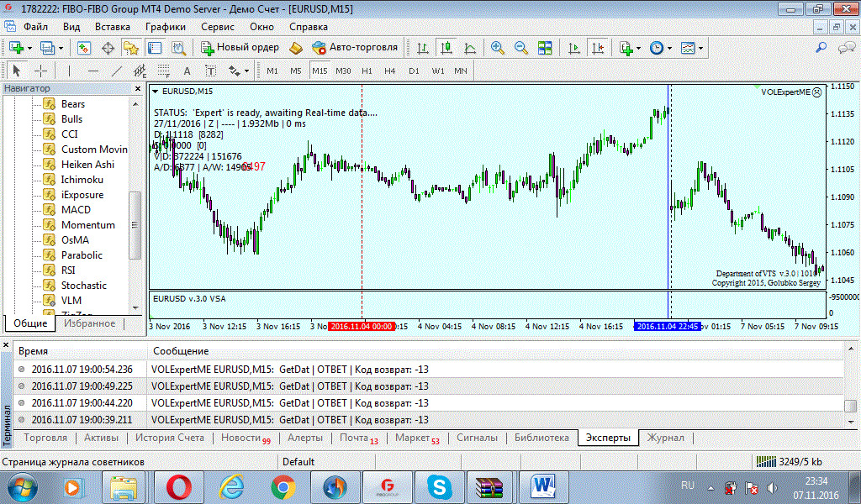Select the text label tool
The width and height of the screenshot is (861, 504).
[x=211, y=71]
